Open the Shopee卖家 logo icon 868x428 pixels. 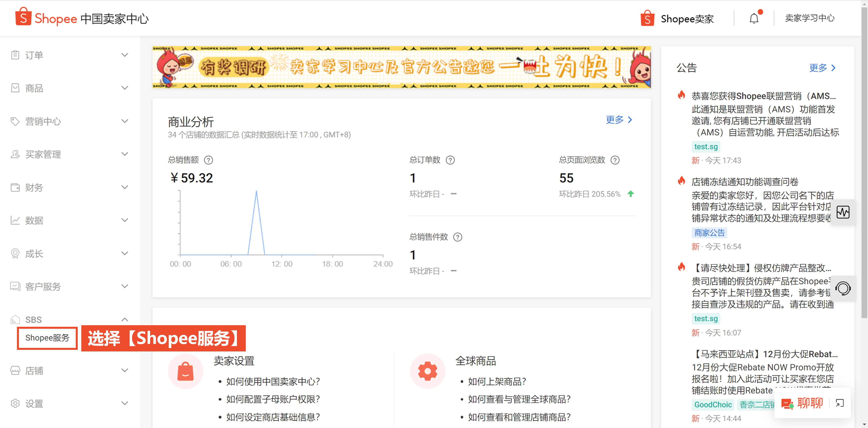[x=647, y=18]
